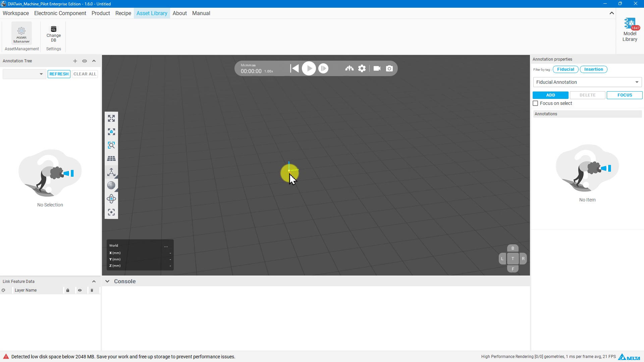Click the lock icon in layer header
The width and height of the screenshot is (644, 362).
point(68,290)
